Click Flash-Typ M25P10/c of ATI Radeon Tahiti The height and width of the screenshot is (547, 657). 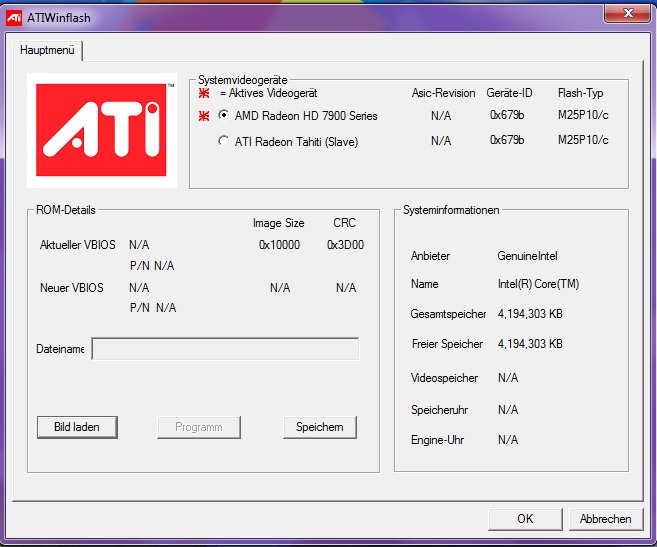[583, 140]
